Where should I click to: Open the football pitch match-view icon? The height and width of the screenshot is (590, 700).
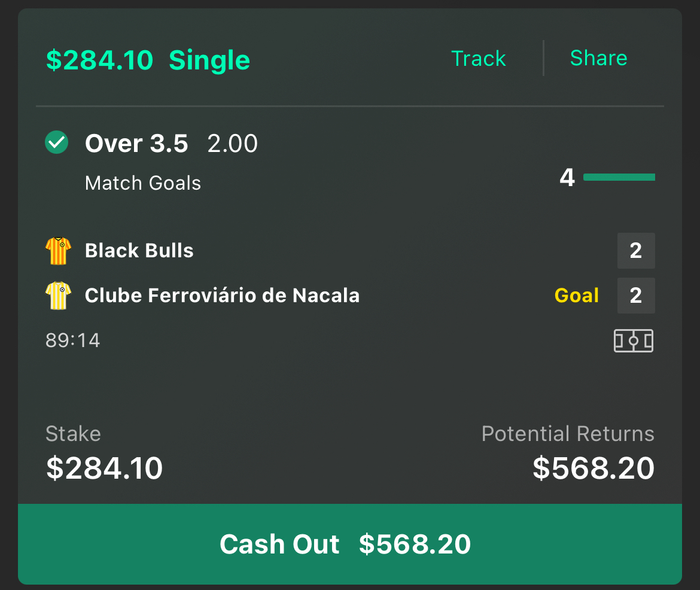click(x=633, y=341)
